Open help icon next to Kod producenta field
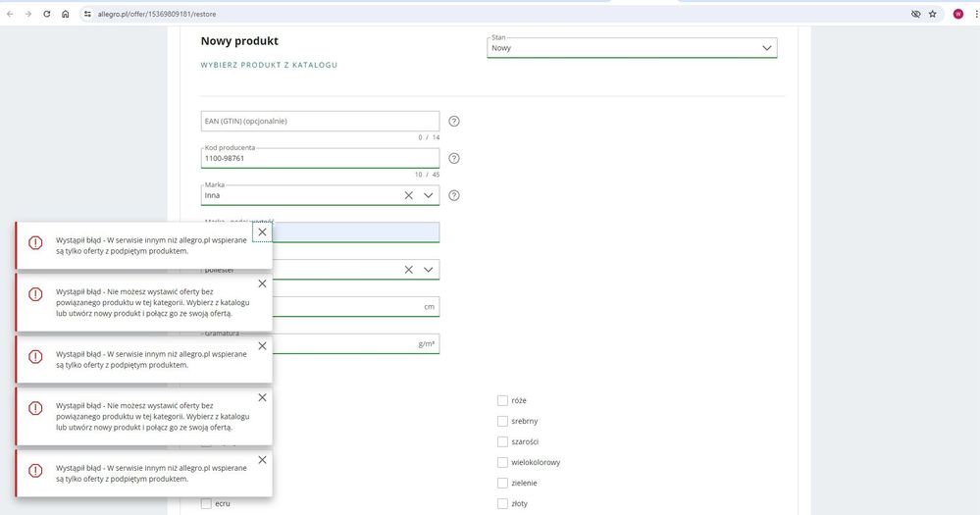Screen dimensions: 980x515 pyautogui.click(x=454, y=158)
